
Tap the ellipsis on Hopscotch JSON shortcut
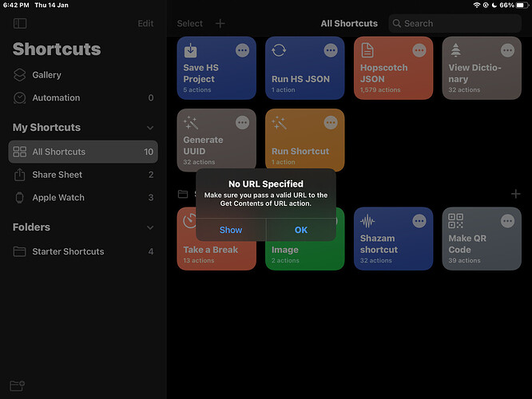coord(419,51)
